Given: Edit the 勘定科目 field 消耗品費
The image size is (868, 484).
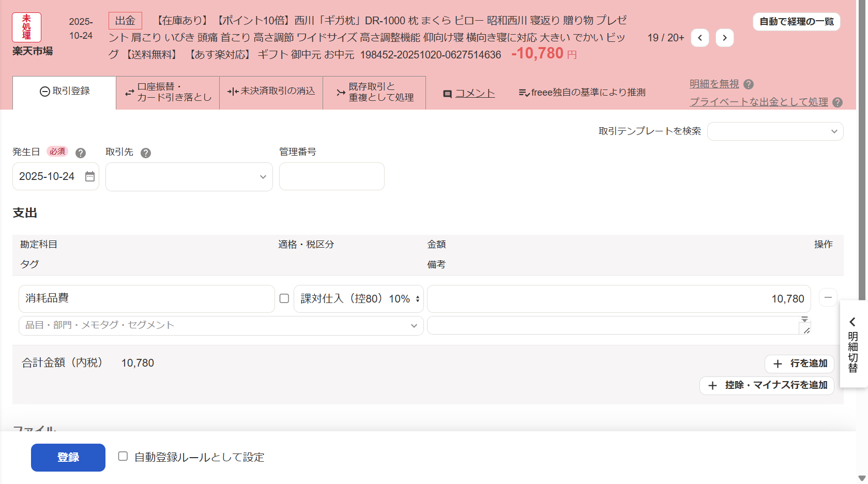Looking at the screenshot, I should tap(147, 299).
